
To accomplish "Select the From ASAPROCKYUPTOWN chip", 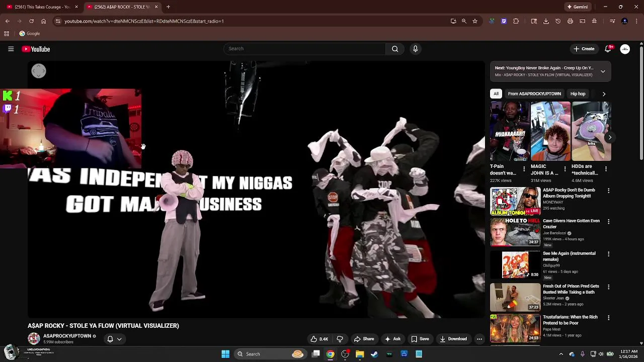I will point(534,94).
